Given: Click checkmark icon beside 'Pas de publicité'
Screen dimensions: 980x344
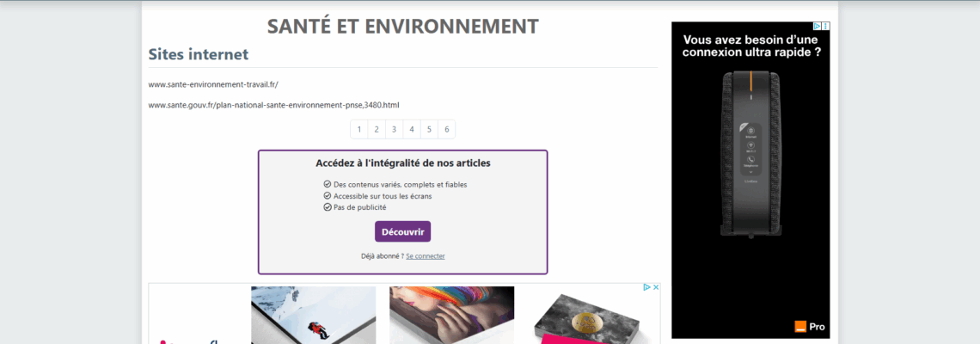Looking at the screenshot, I should tap(327, 206).
